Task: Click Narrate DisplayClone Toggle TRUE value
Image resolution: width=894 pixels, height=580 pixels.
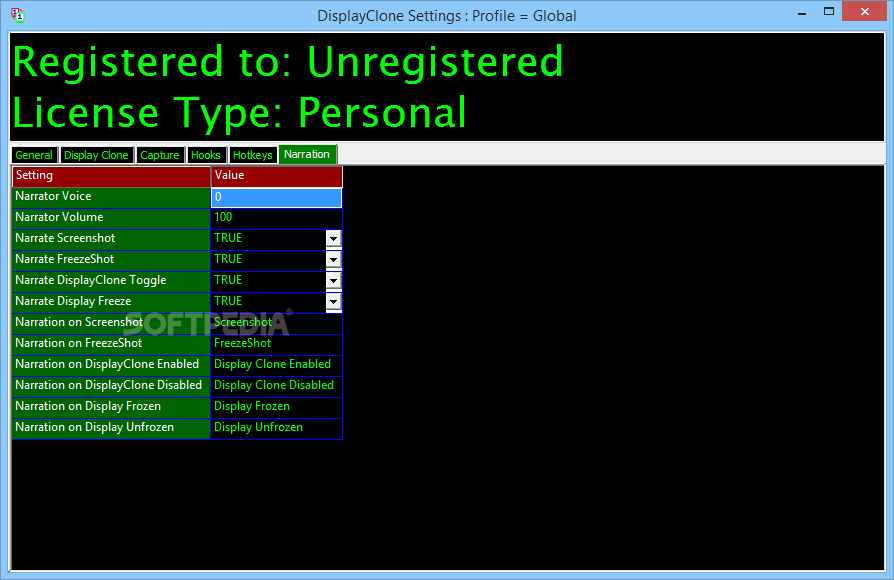Action: click(x=228, y=281)
